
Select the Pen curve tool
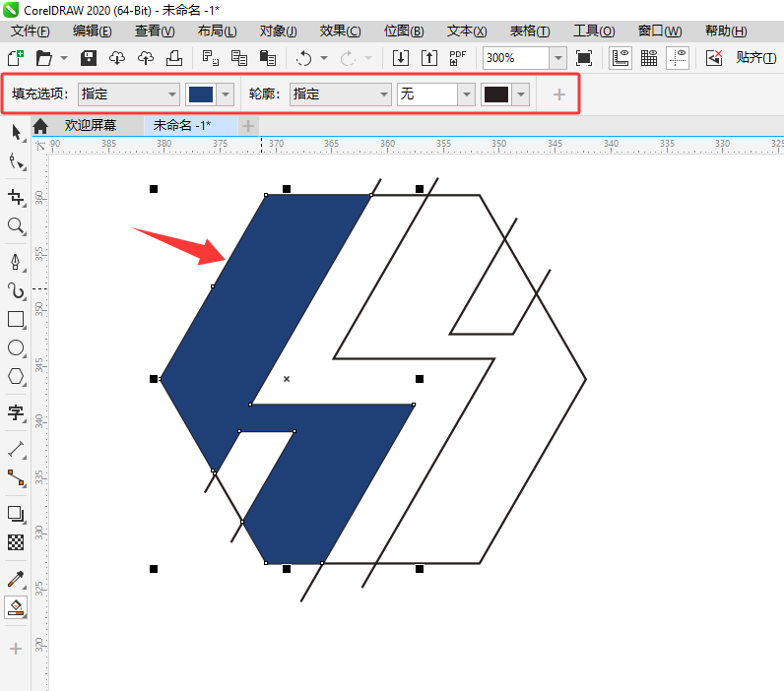coord(17,262)
